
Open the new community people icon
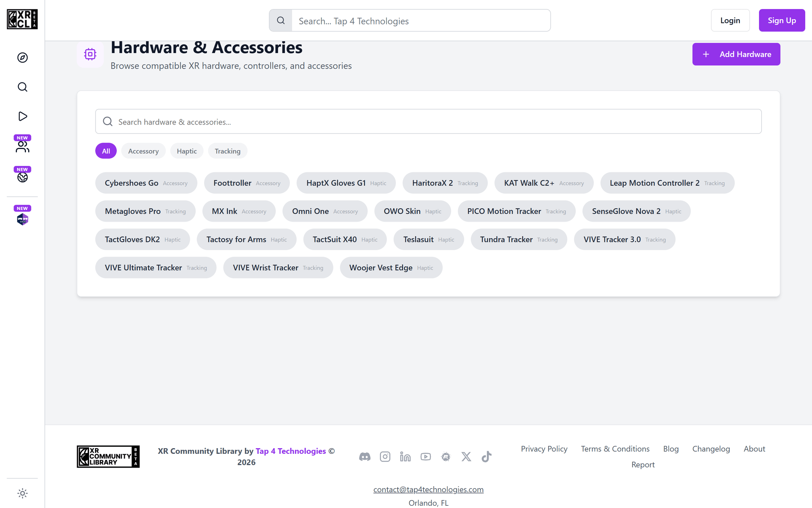coord(23,147)
